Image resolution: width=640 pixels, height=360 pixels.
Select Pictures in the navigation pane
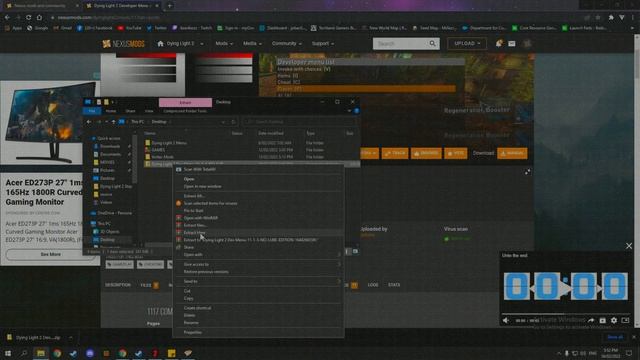(107, 170)
